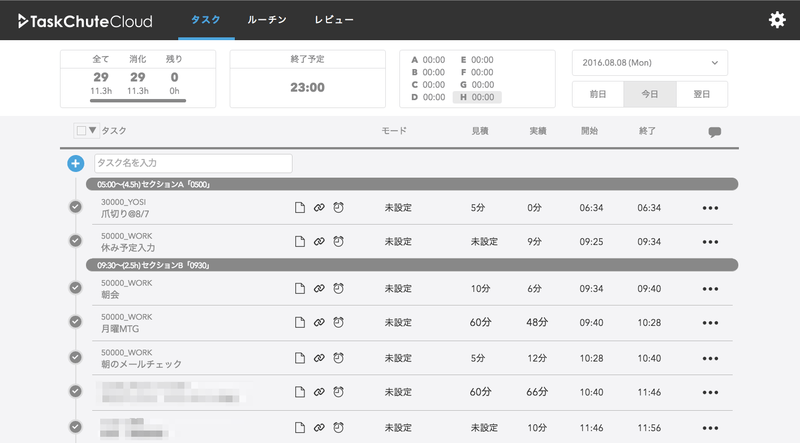Click alarm clock icon for 月曜MTG task
The width and height of the screenshot is (800, 443).
click(338, 322)
